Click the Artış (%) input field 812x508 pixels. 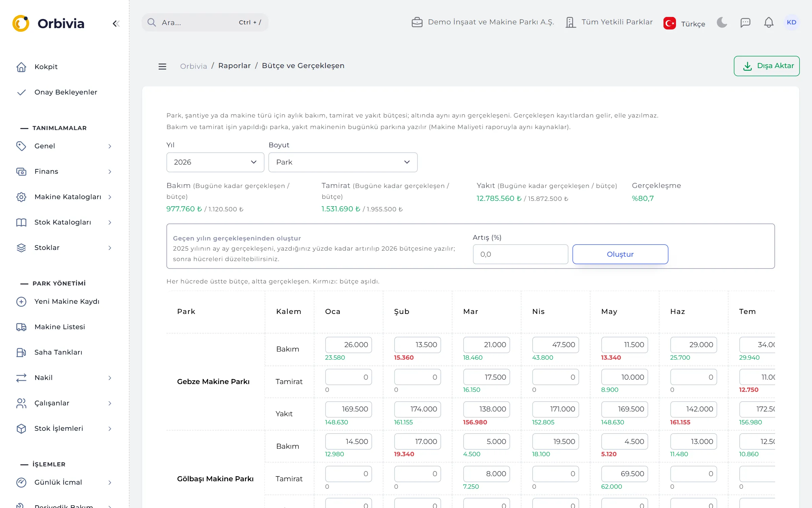[520, 254]
